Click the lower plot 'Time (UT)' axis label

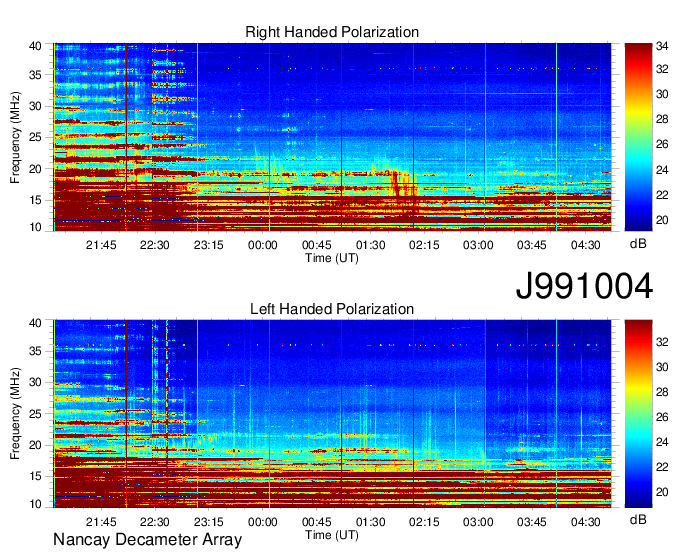[x=332, y=535]
